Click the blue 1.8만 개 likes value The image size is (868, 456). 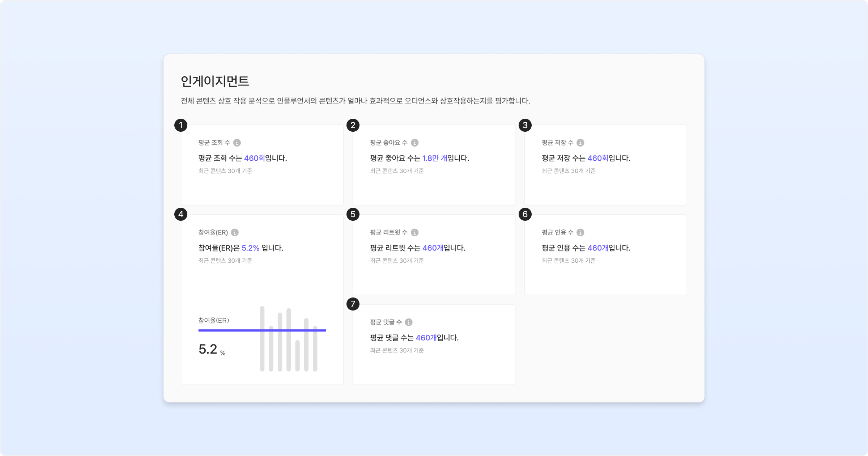click(x=435, y=158)
